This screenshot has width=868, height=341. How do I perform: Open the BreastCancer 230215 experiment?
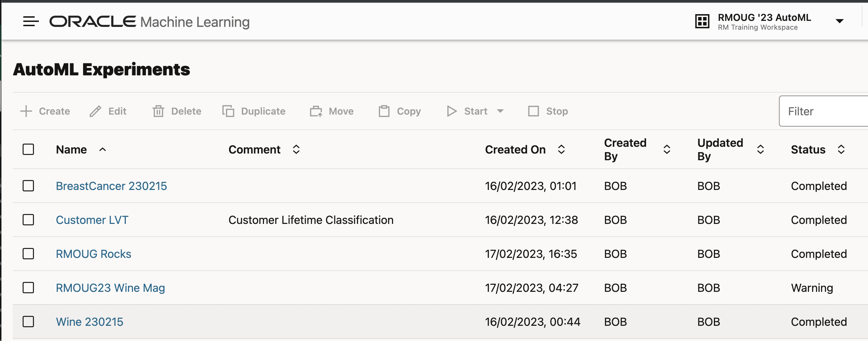[111, 186]
